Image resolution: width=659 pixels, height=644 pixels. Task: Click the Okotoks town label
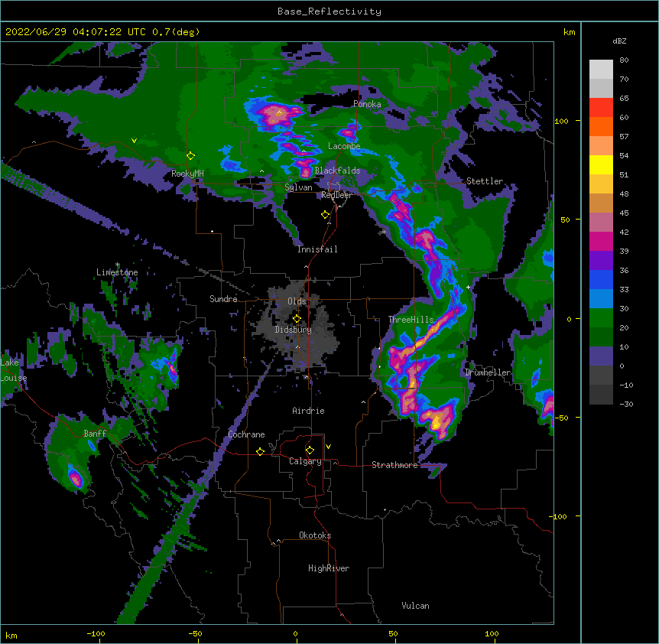click(x=315, y=535)
